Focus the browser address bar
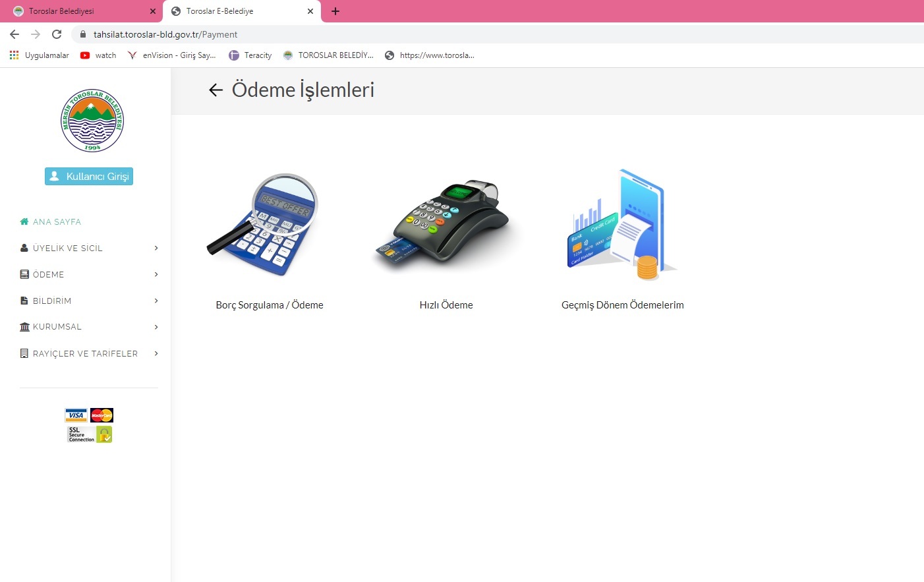This screenshot has width=924, height=582. 494,34
